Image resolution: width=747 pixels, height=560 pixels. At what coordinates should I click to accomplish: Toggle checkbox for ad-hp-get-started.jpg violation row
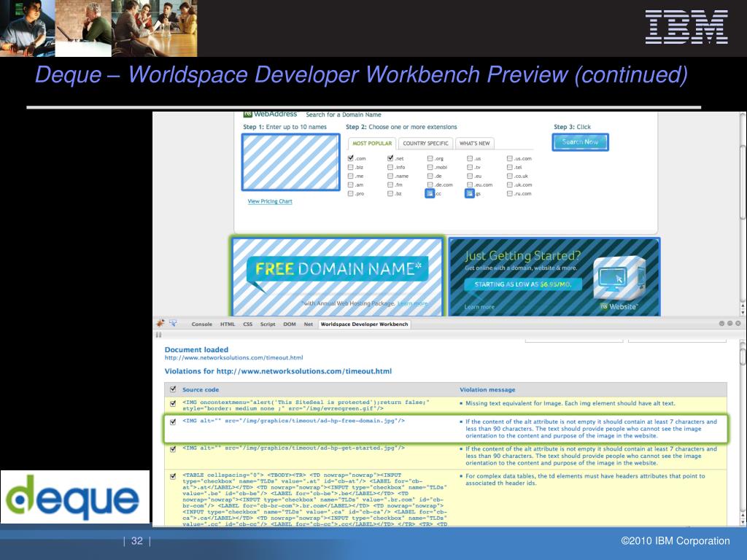pos(173,448)
